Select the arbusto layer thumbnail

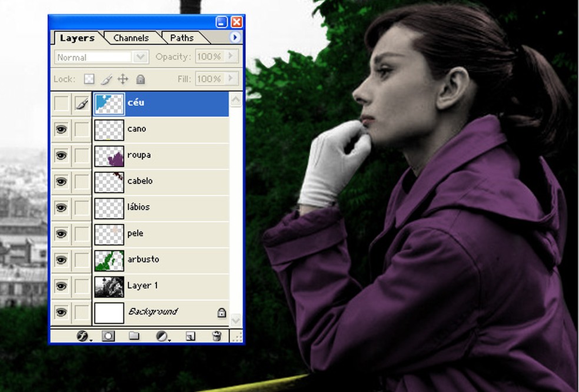109,261
